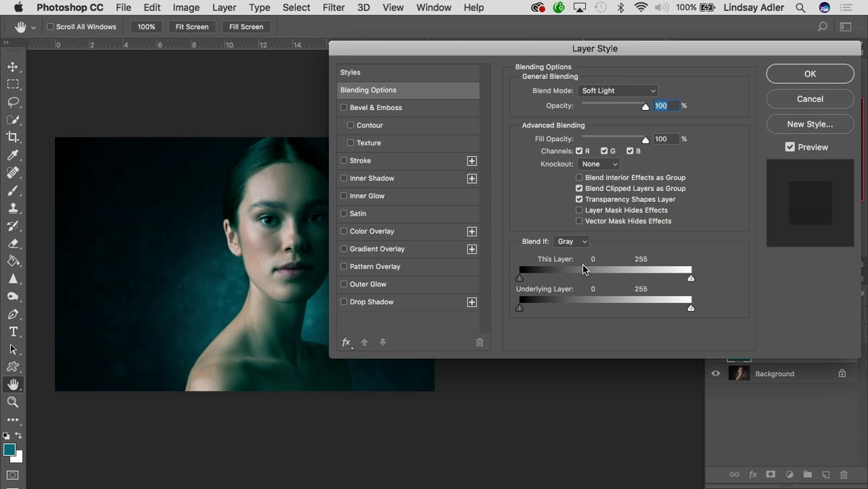Select the Spot Healing Brush tool

click(x=13, y=173)
